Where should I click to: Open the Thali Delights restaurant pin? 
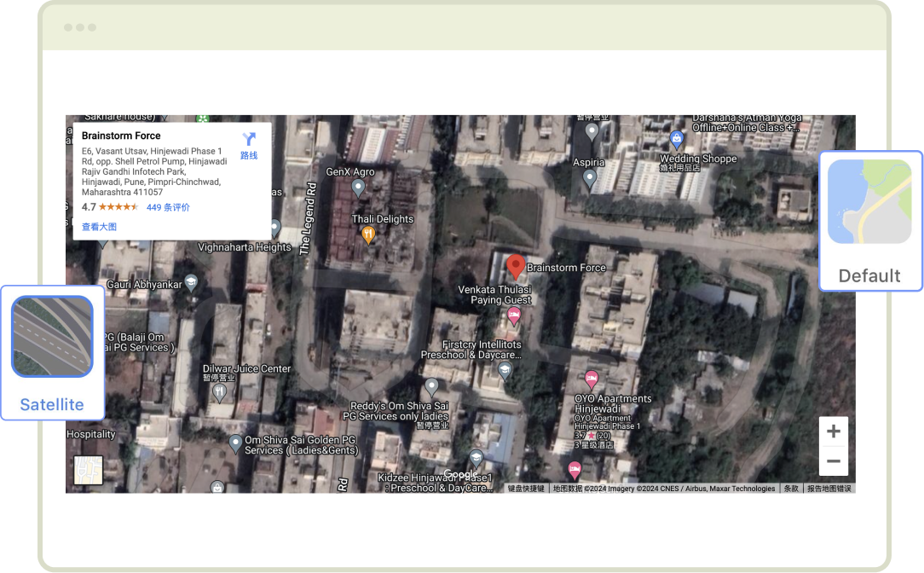tap(368, 234)
